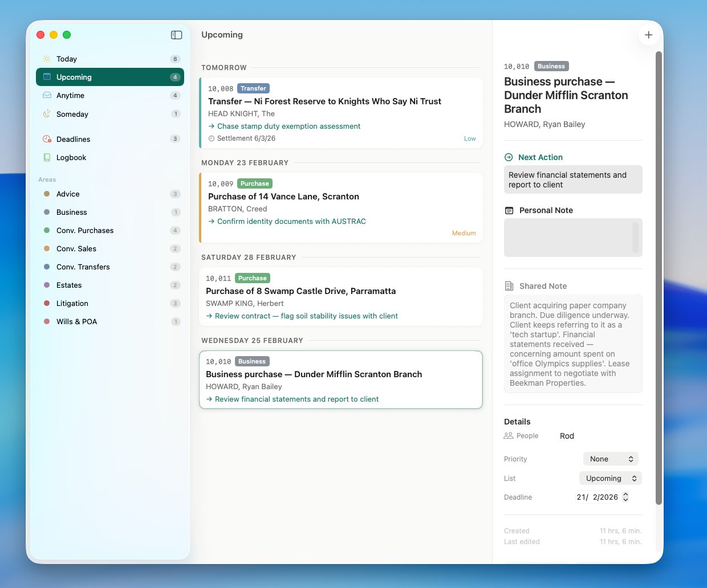Click the Logbook book icon
The width and height of the screenshot is (707, 588).
[46, 157]
